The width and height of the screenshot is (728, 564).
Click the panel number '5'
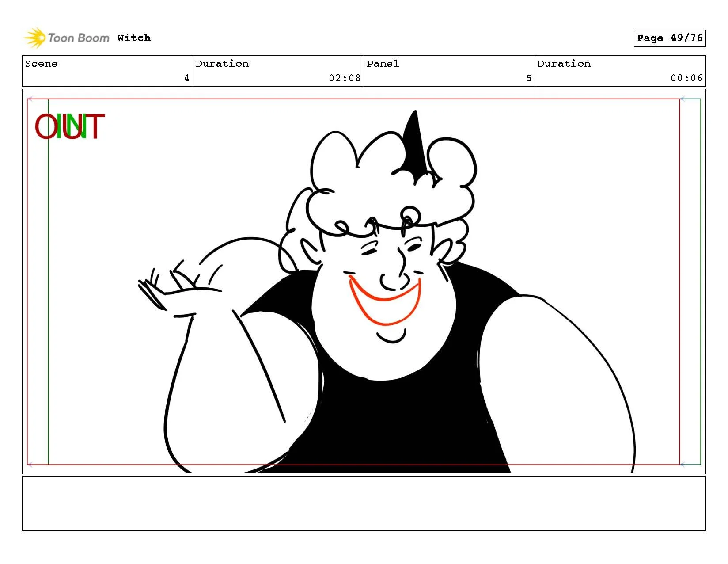[529, 78]
